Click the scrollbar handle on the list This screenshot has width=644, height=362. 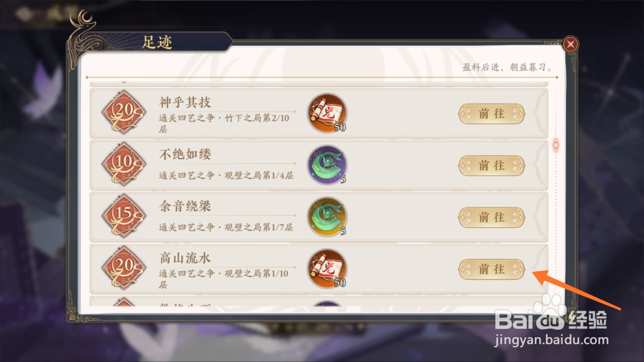(556, 145)
